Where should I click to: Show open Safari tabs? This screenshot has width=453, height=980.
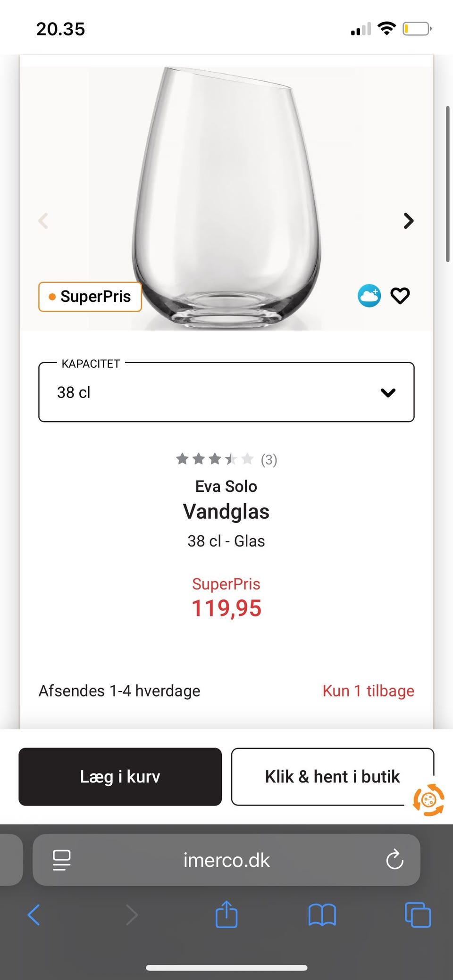click(418, 915)
